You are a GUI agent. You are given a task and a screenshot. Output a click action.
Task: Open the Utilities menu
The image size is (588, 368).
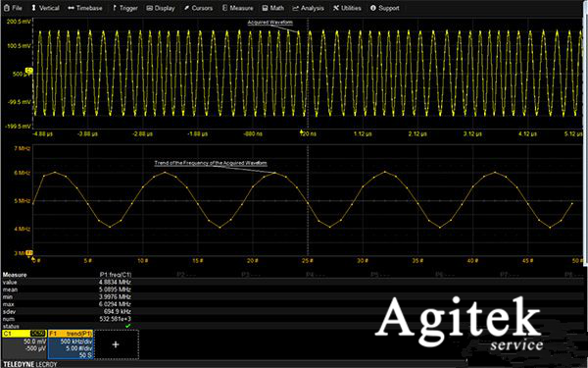(x=347, y=8)
